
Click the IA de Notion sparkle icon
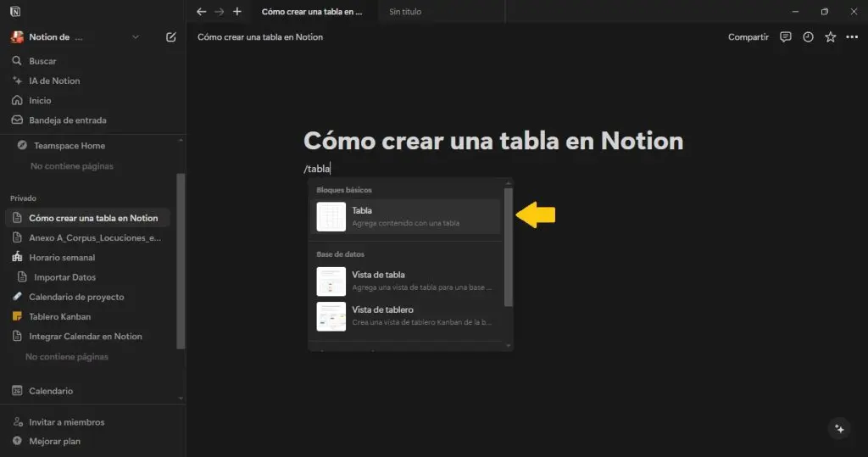coord(17,81)
